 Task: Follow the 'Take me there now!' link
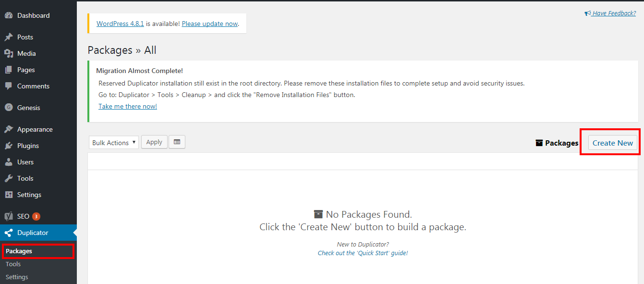[x=128, y=106]
